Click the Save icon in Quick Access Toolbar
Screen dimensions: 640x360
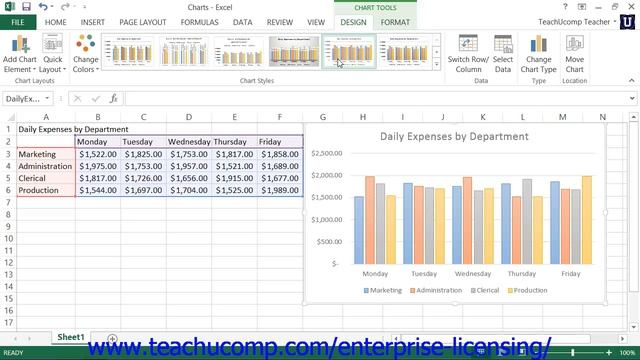pyautogui.click(x=26, y=7)
